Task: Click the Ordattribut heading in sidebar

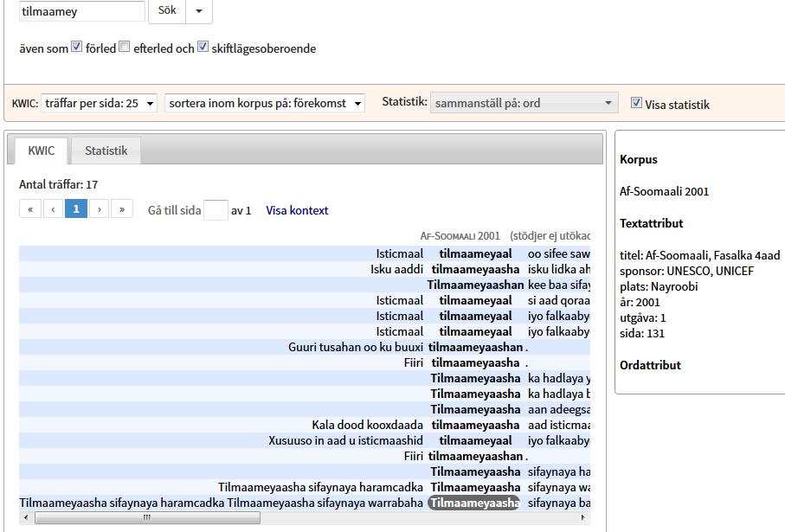Action: (650, 365)
